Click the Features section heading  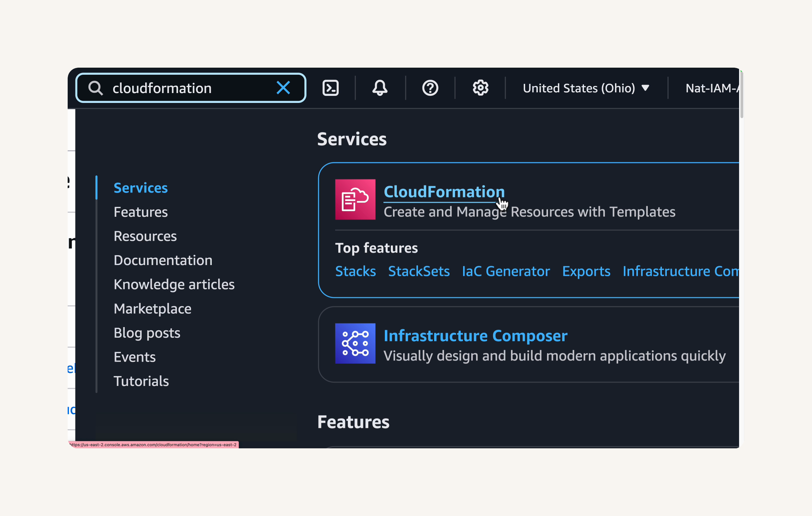[353, 422]
